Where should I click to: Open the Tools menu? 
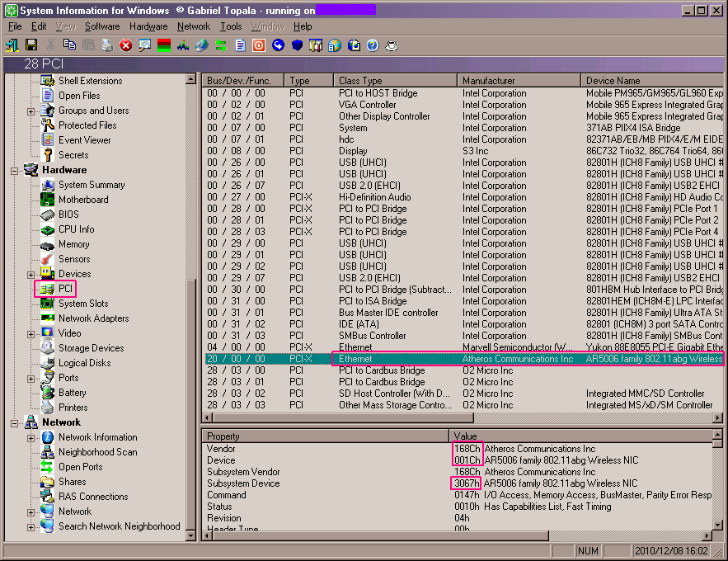click(x=231, y=26)
